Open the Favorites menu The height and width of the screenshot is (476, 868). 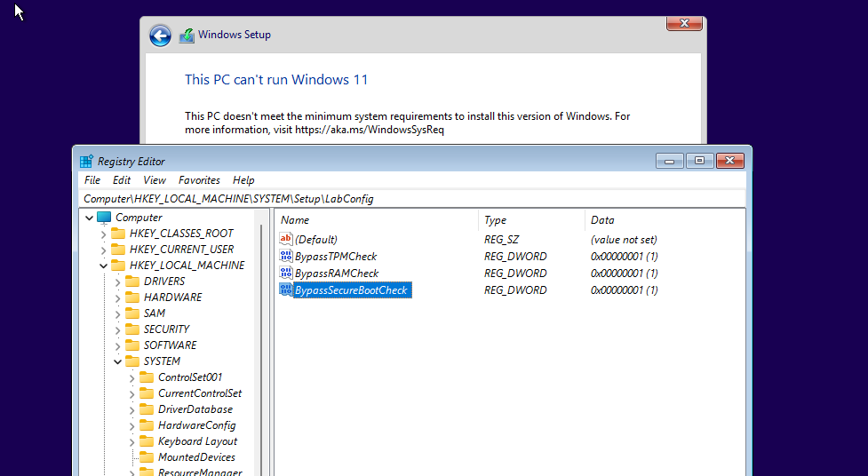click(x=199, y=180)
